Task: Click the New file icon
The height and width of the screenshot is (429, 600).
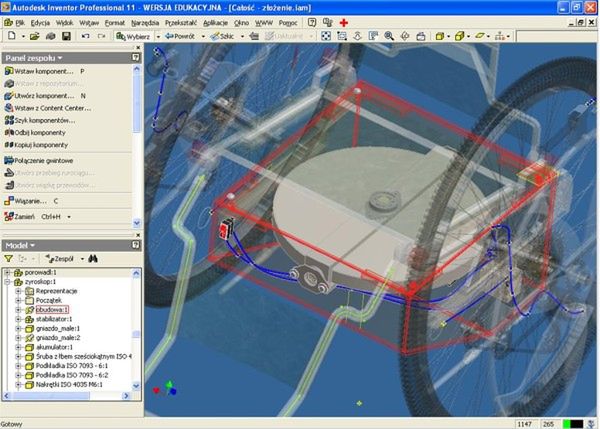Action: pos(11,36)
